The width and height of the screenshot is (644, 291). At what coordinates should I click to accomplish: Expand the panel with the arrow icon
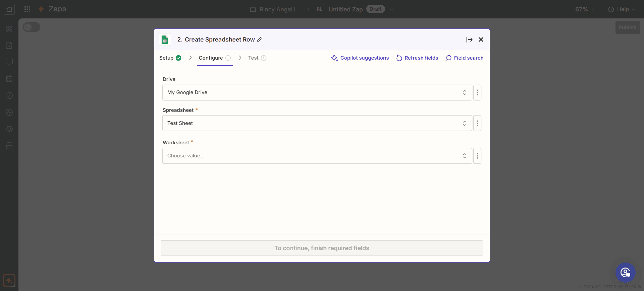(x=469, y=40)
